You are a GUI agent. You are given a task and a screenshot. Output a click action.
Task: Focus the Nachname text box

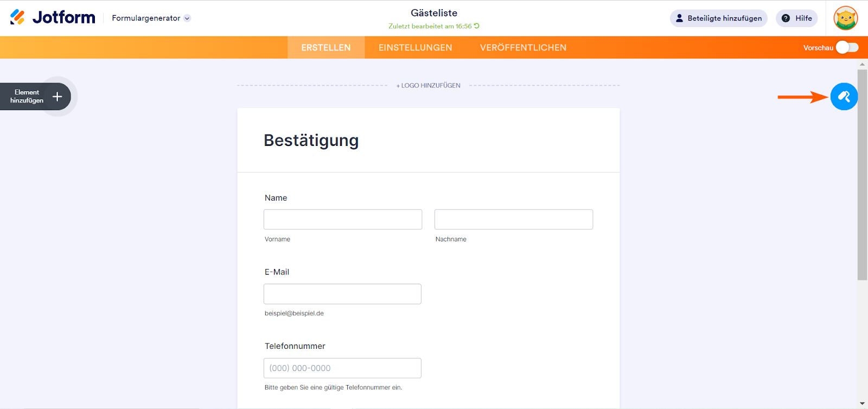[513, 220]
